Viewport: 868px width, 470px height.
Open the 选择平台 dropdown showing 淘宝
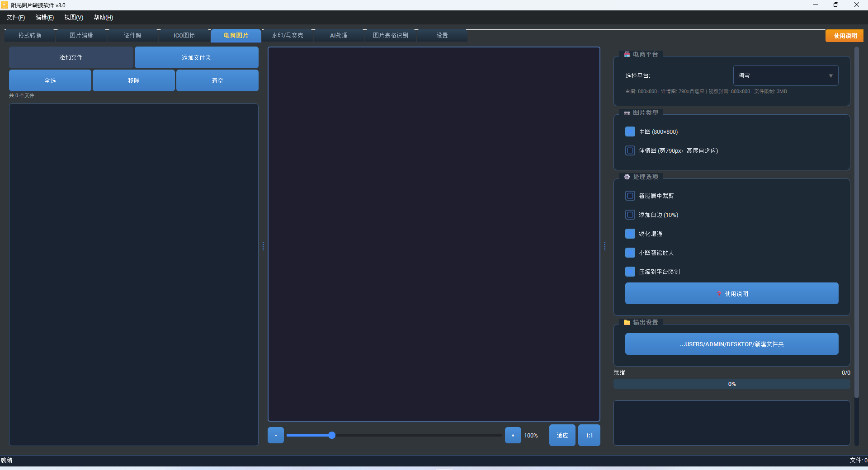[x=785, y=75]
